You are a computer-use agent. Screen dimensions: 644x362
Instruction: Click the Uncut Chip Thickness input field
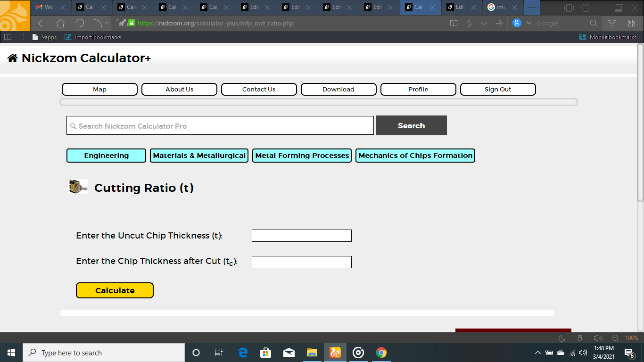pyautogui.click(x=302, y=236)
